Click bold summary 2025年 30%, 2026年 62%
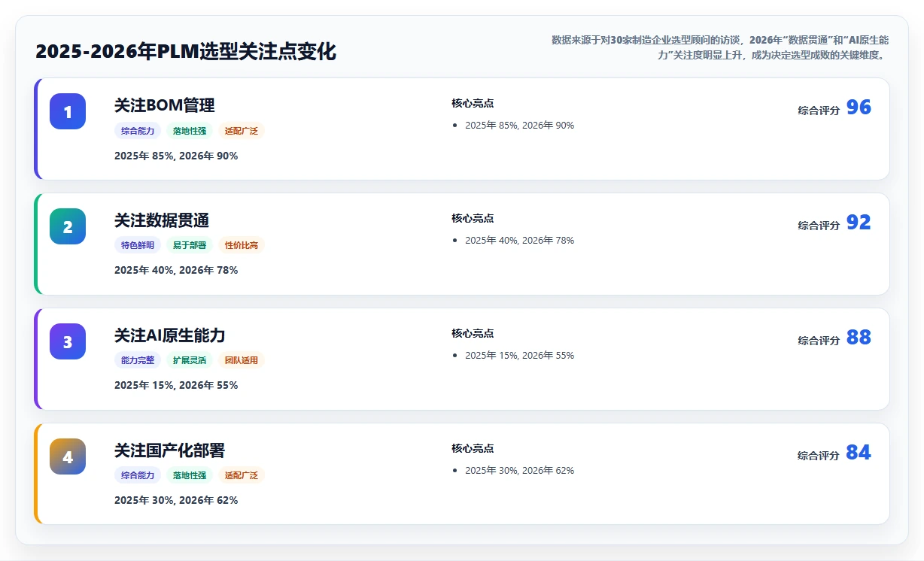The width and height of the screenshot is (924, 561). coord(176,500)
